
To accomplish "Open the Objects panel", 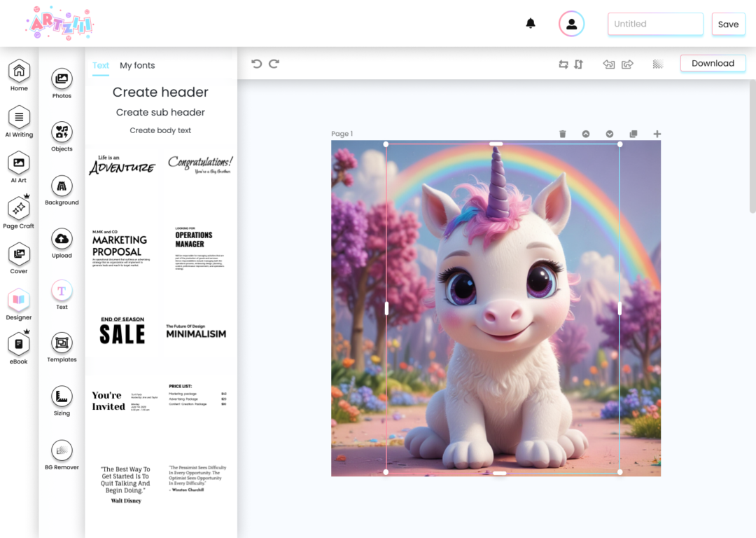I will [x=62, y=137].
